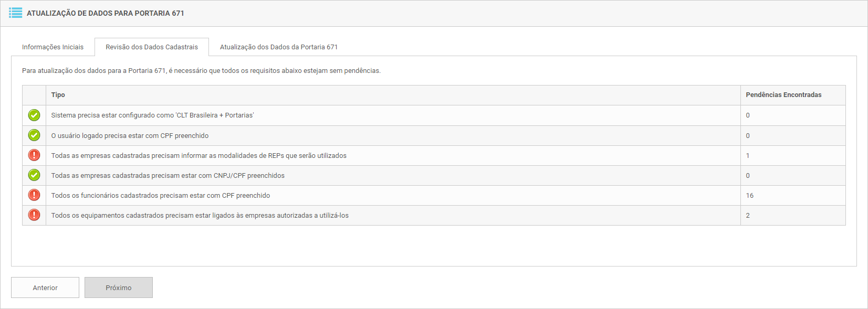
Task: Click the Próximo button
Action: pos(119,287)
